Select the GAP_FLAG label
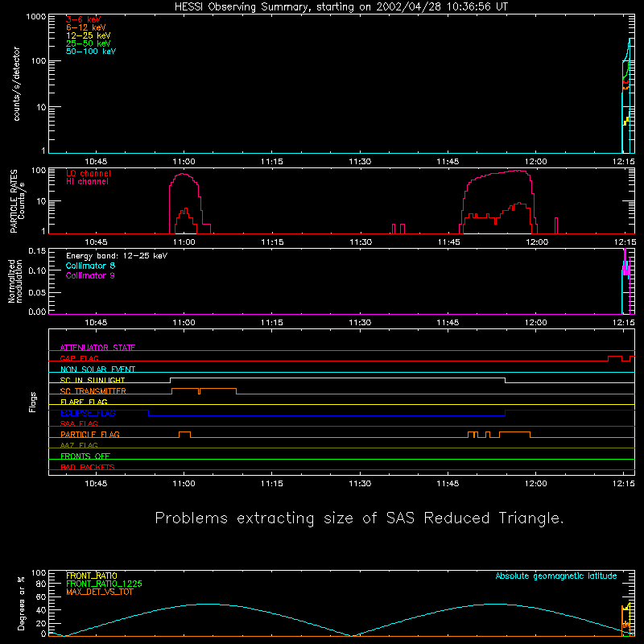Screen dimensions: 644x644 coord(79,358)
